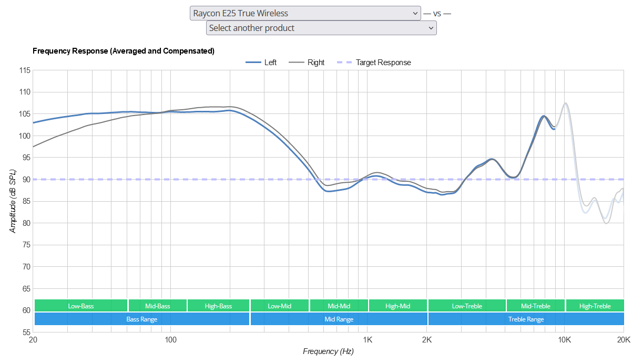Image resolution: width=643 pixels, height=364 pixels.
Task: Click the 65 amplitude axis tick label
Action: click(26, 289)
